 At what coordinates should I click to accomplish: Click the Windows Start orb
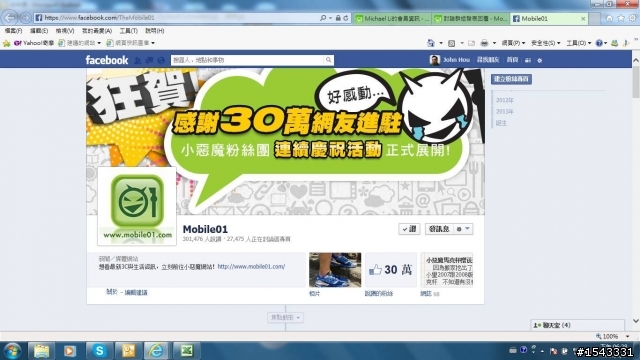point(13,351)
